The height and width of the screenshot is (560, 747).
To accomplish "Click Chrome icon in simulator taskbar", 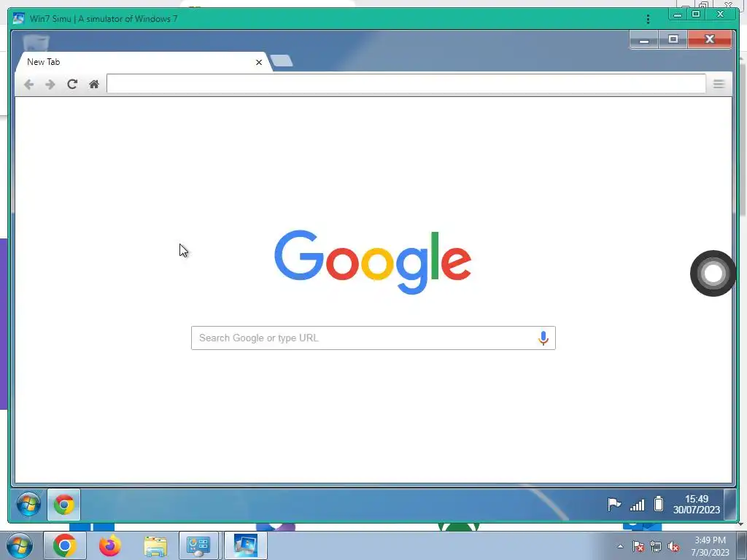I will (x=64, y=505).
